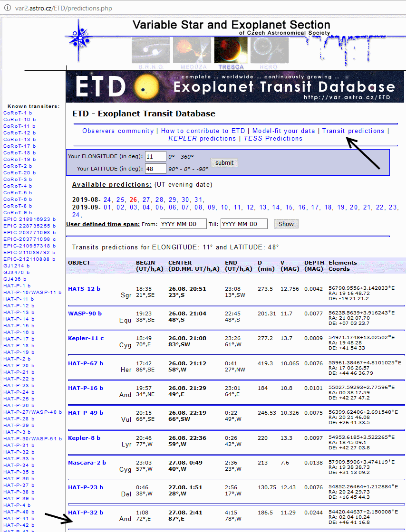
Task: Visit the Observers community link
Action: (118, 131)
